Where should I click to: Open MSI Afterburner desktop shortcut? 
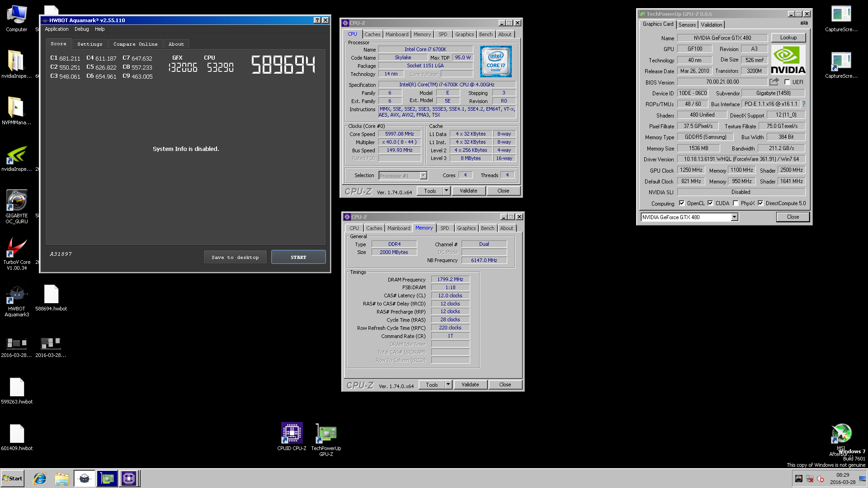841,439
